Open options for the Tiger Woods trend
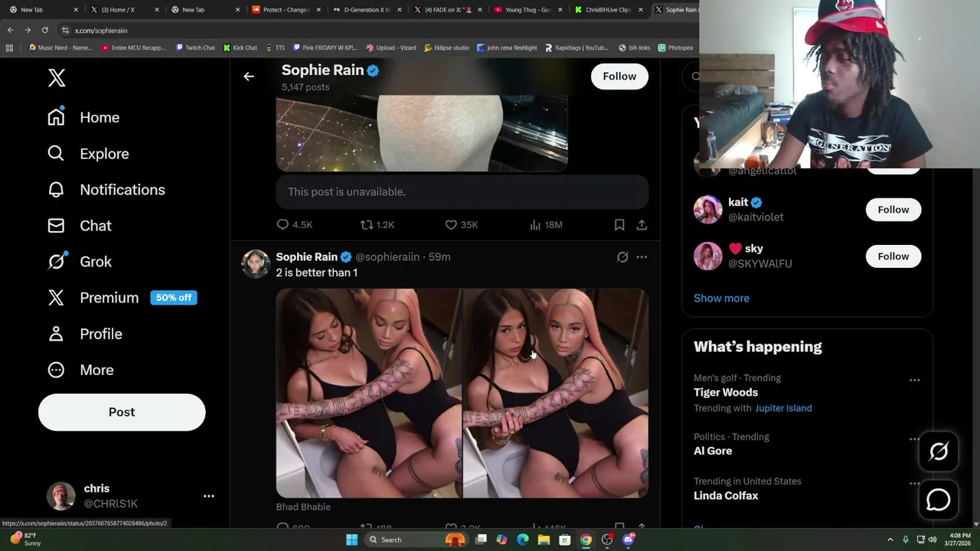The width and height of the screenshot is (980, 551). 914,380
